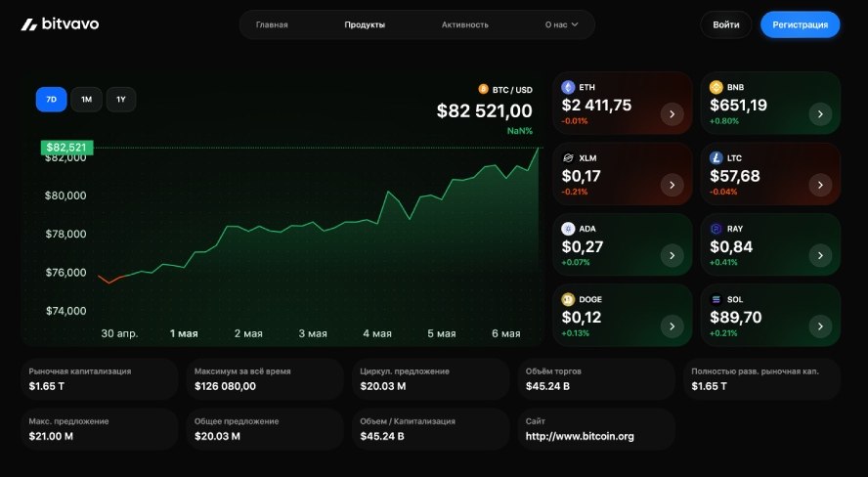Click the Макс. предложение stat card
The width and height of the screenshot is (868, 477).
[x=99, y=429]
